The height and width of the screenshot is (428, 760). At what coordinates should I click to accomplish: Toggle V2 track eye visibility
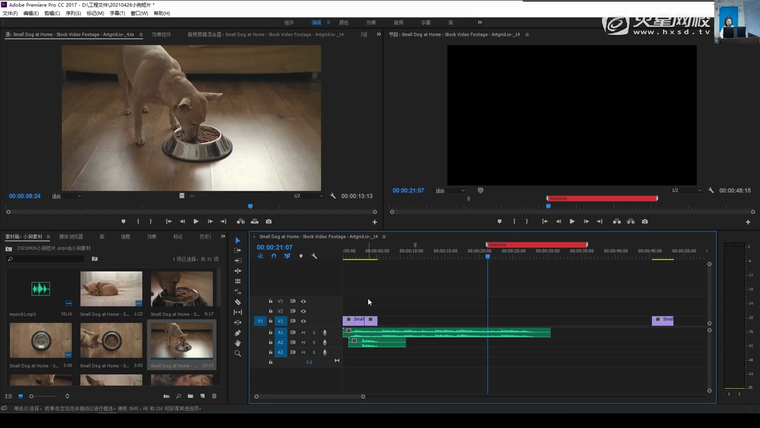[x=303, y=311]
